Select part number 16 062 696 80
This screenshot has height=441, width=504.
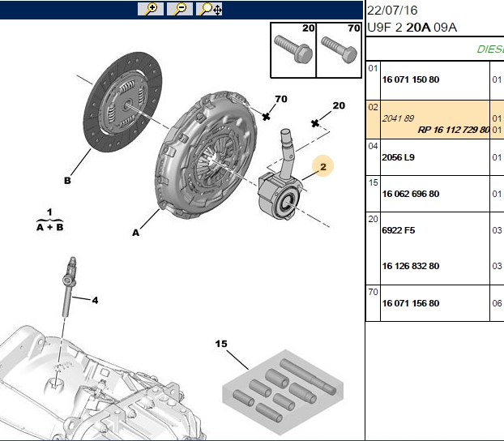(411, 194)
